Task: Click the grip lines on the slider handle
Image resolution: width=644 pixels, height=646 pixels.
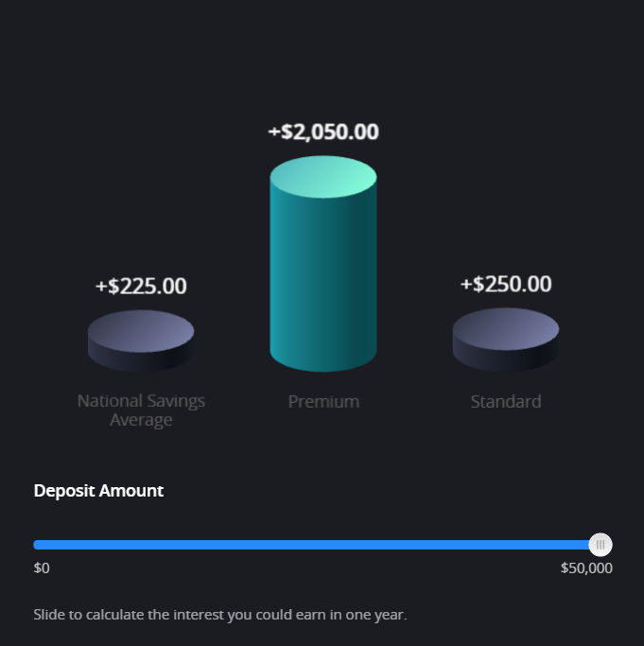Action: point(600,545)
